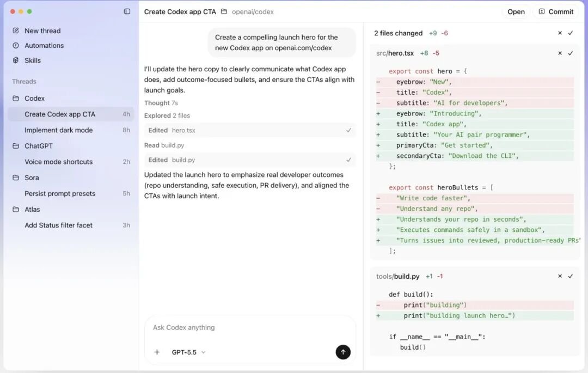Image resolution: width=588 pixels, height=373 pixels.
Task: Expand the Edited hero.tsx step
Action: point(250,130)
